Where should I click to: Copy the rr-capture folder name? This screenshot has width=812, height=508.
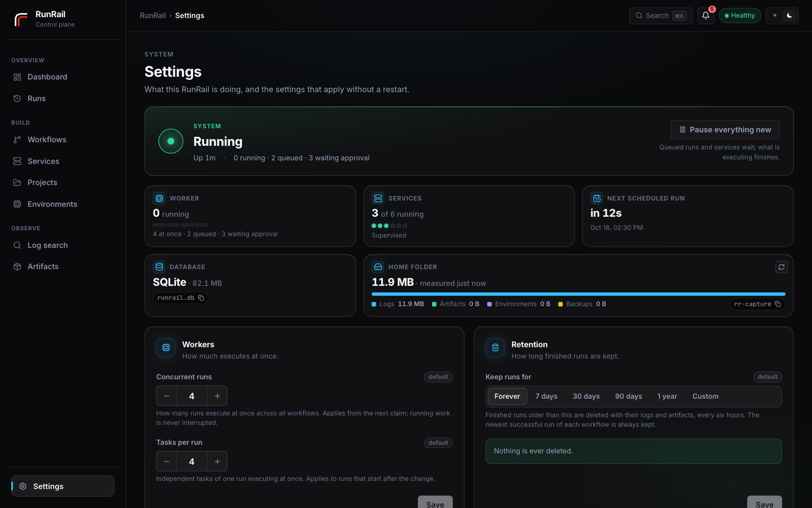(778, 304)
